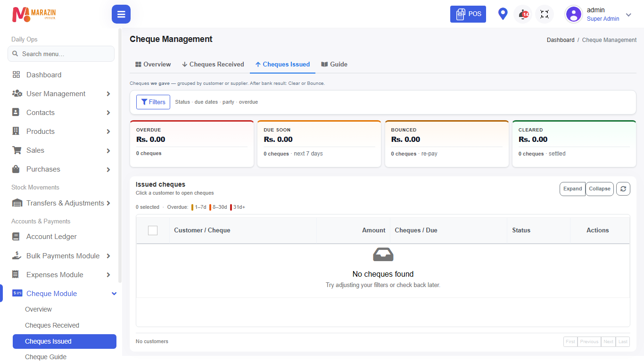Click the refresh icon in Issued cheques
The height and width of the screenshot is (362, 644).
coord(623,189)
